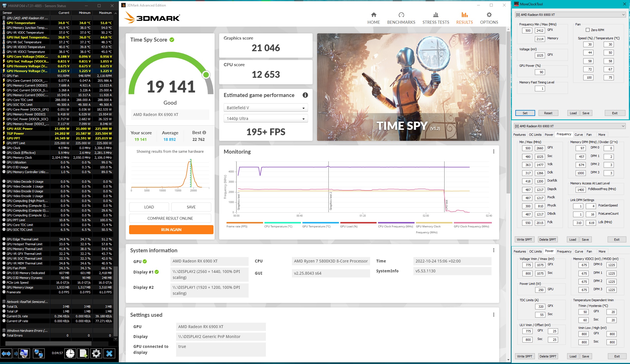Click HWiNFO network computers icon
The image size is (630, 364).
click(39, 353)
